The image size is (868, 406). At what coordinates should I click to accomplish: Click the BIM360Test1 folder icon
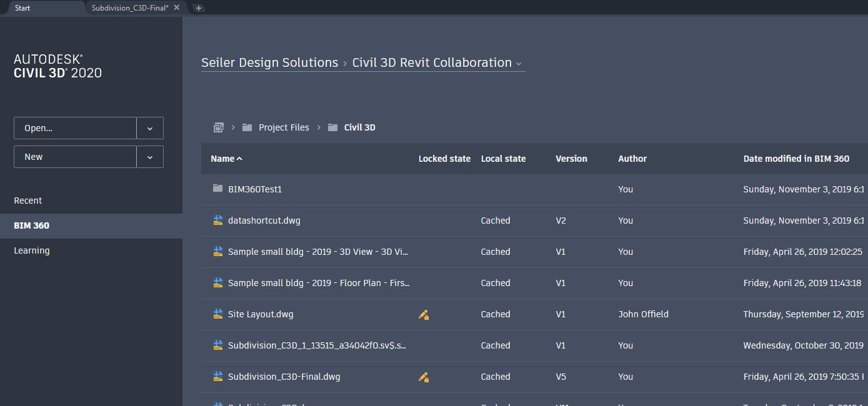point(217,189)
